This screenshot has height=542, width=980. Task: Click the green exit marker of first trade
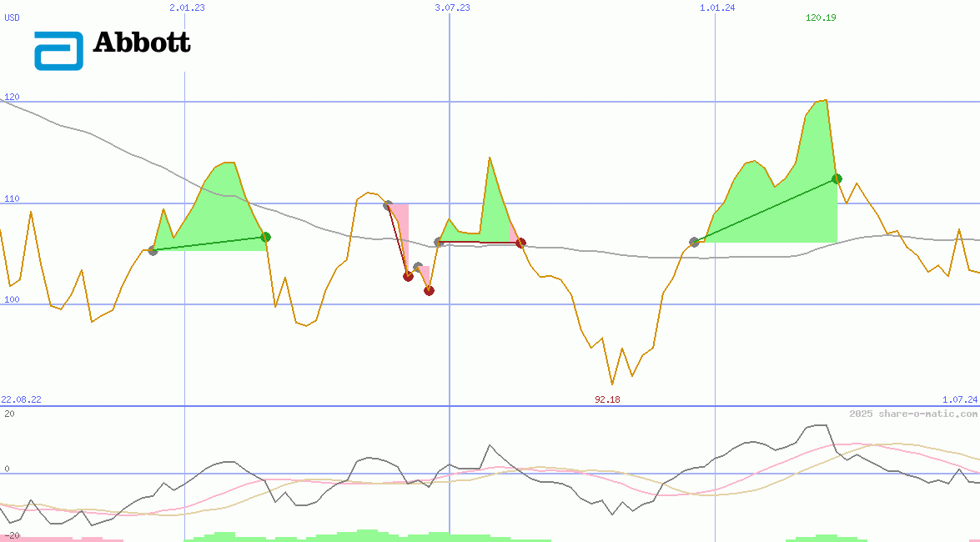pyautogui.click(x=265, y=237)
